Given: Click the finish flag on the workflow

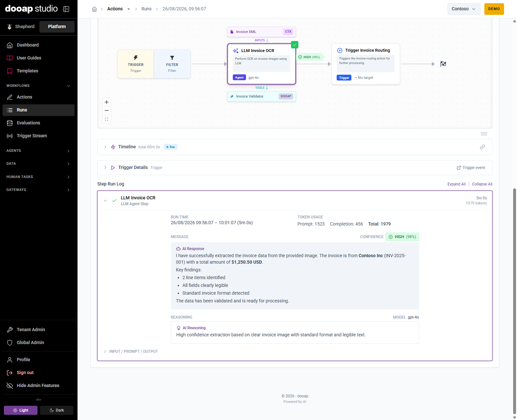Looking at the screenshot, I should [x=443, y=64].
